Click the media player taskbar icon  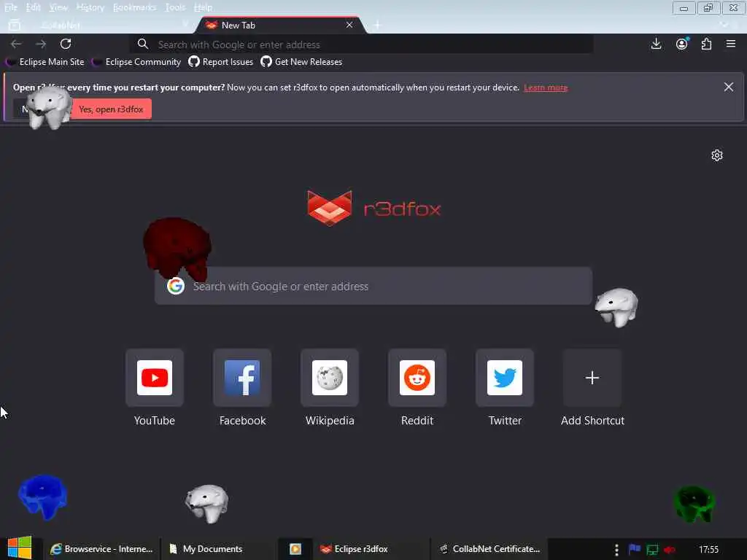pyautogui.click(x=295, y=549)
